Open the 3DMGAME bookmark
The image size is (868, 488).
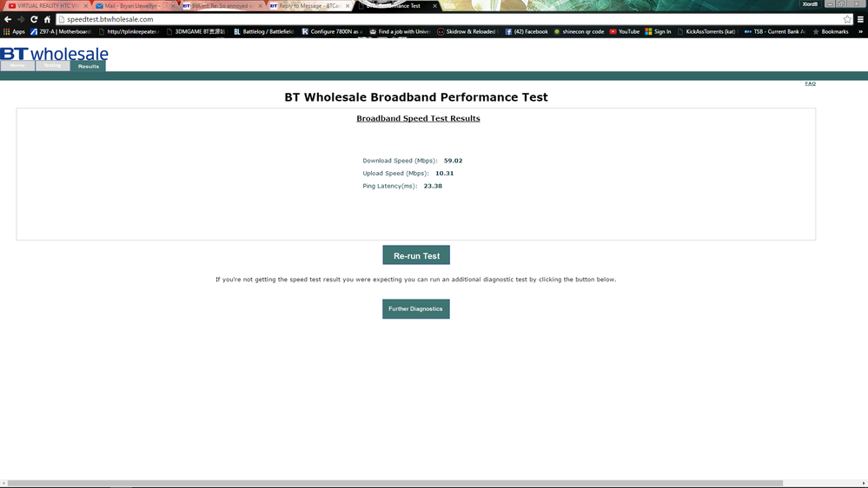click(x=196, y=31)
